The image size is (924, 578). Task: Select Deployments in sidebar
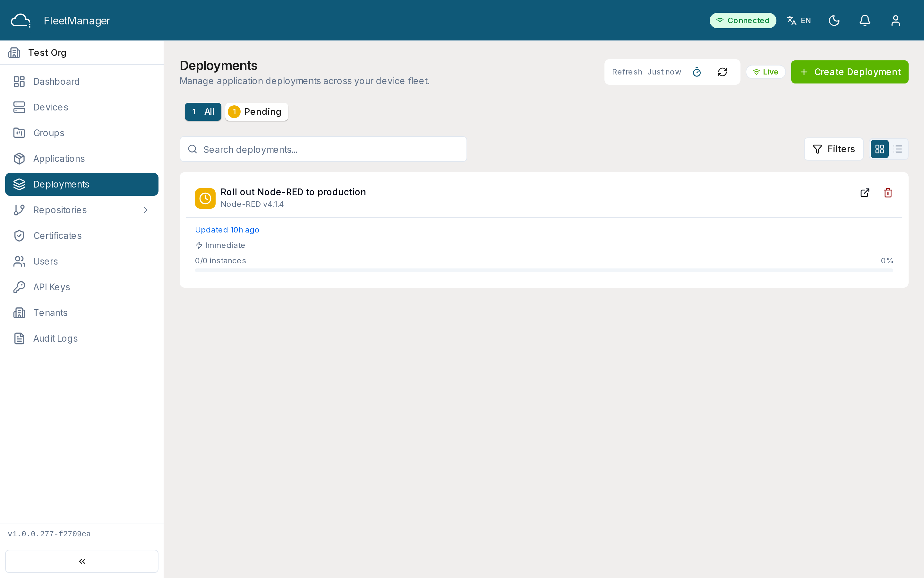click(x=82, y=184)
